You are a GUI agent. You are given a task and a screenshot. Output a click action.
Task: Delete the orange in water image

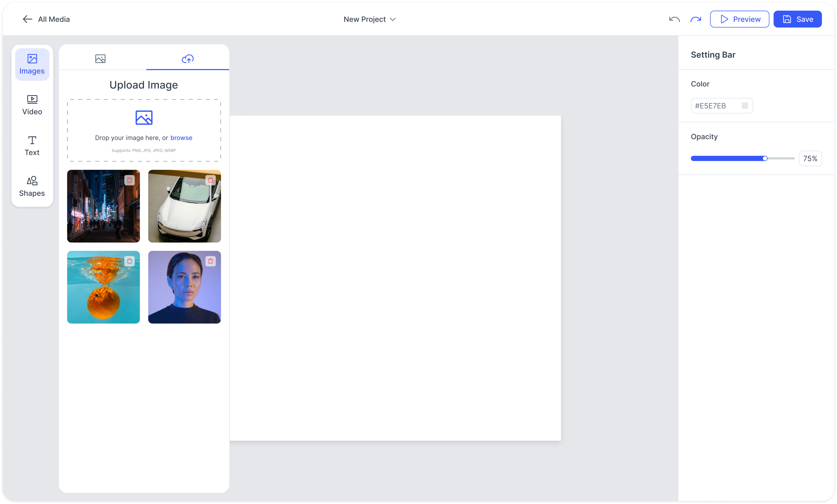[129, 261]
